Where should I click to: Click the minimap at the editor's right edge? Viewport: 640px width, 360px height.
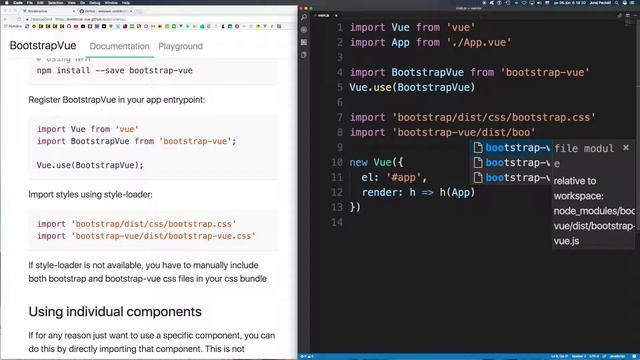(x=629, y=24)
